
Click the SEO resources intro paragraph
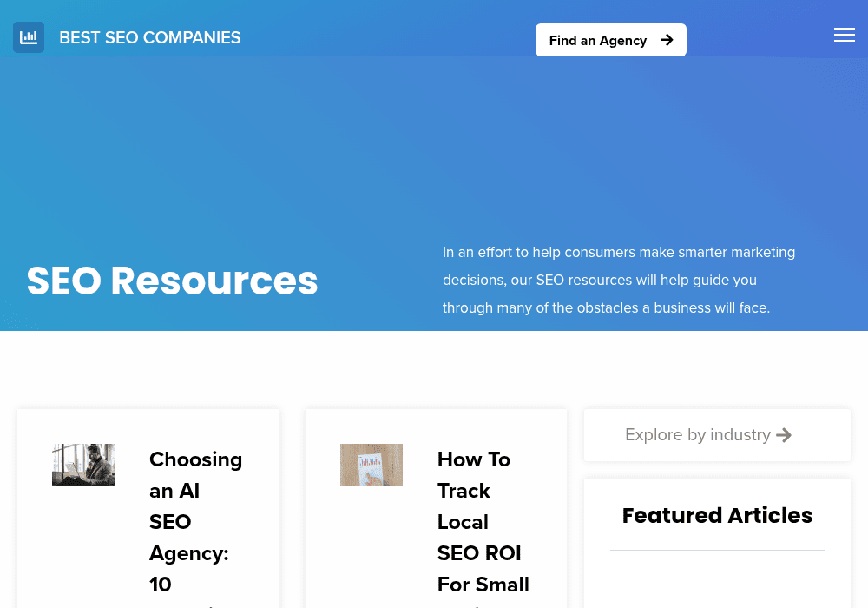tap(619, 281)
